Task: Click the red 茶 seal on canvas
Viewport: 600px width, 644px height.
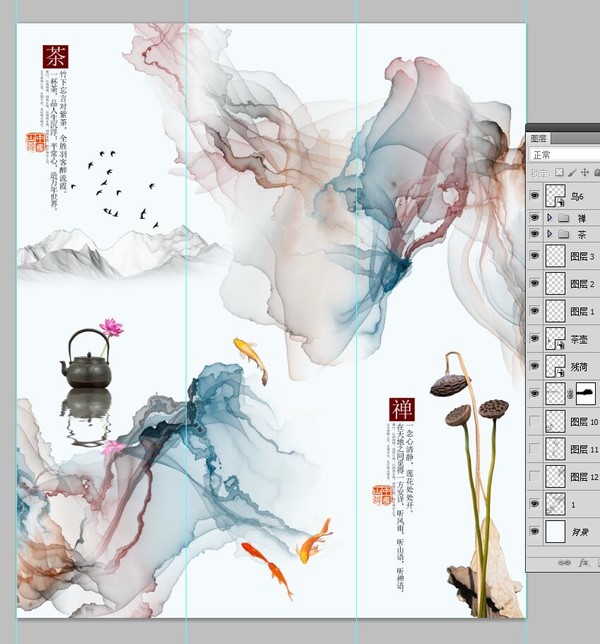Action: (55, 57)
